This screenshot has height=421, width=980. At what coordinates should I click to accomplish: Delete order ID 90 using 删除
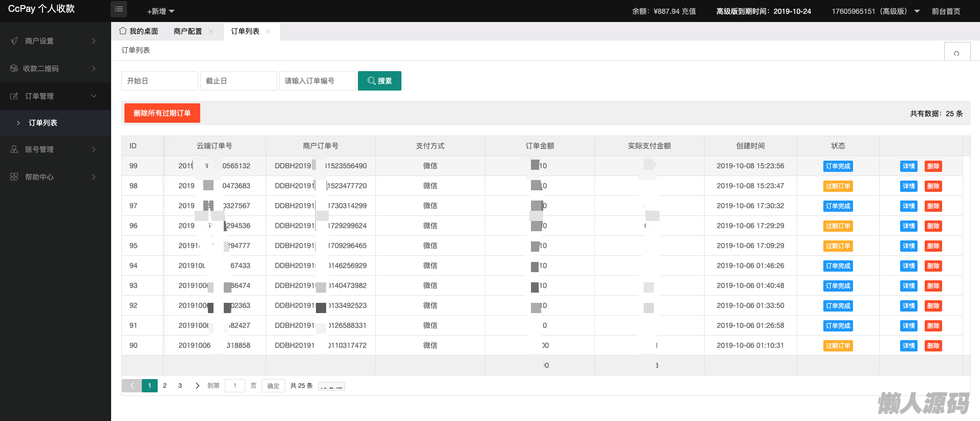[933, 346]
